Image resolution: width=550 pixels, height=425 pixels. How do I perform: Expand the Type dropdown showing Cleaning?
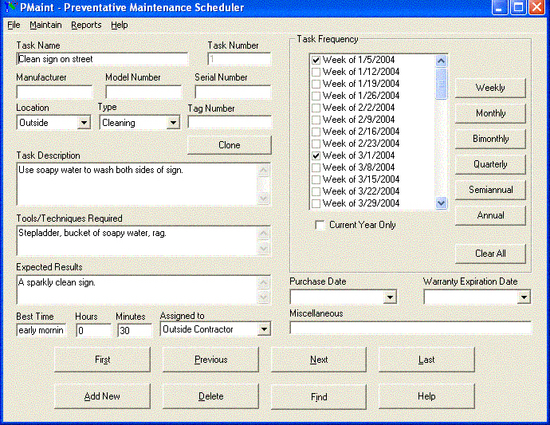[x=173, y=123]
